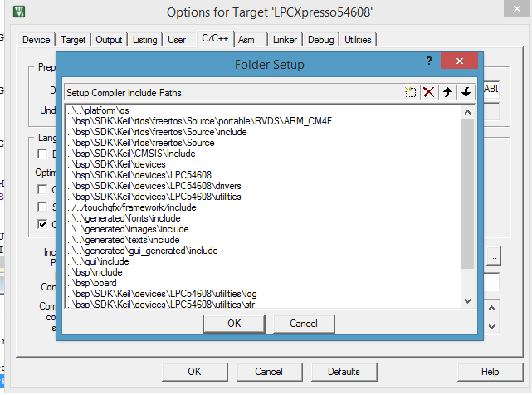This screenshot has height=395, width=532.
Task: Click the include paths list scroll up arrow
Action: [x=467, y=112]
